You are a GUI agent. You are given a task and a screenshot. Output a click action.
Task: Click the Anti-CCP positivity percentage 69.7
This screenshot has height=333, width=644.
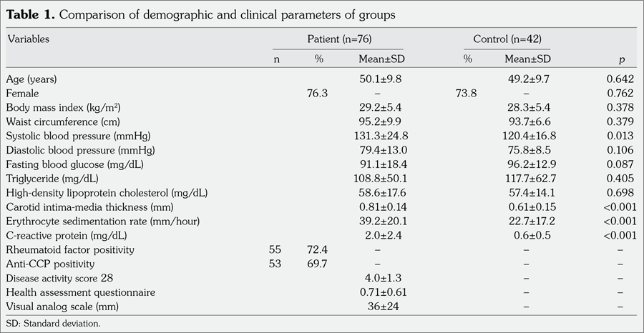tap(318, 264)
